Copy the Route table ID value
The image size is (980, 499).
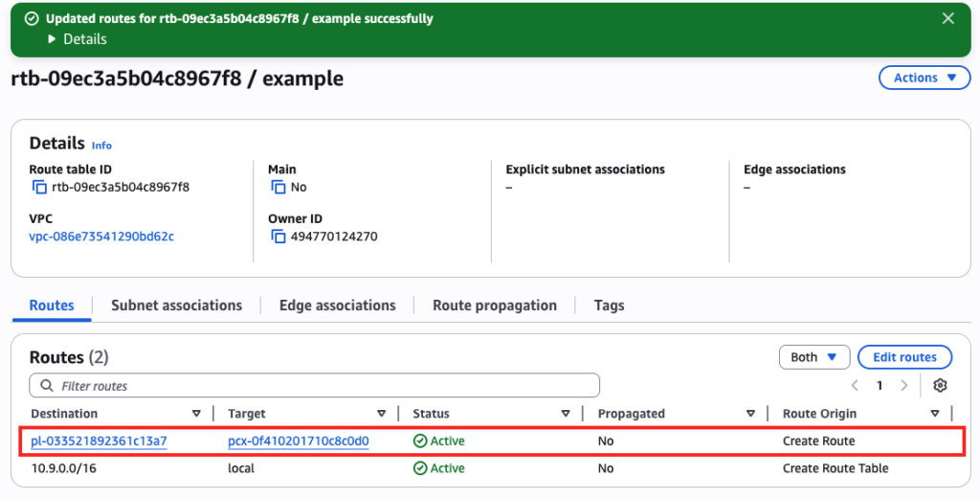39,188
